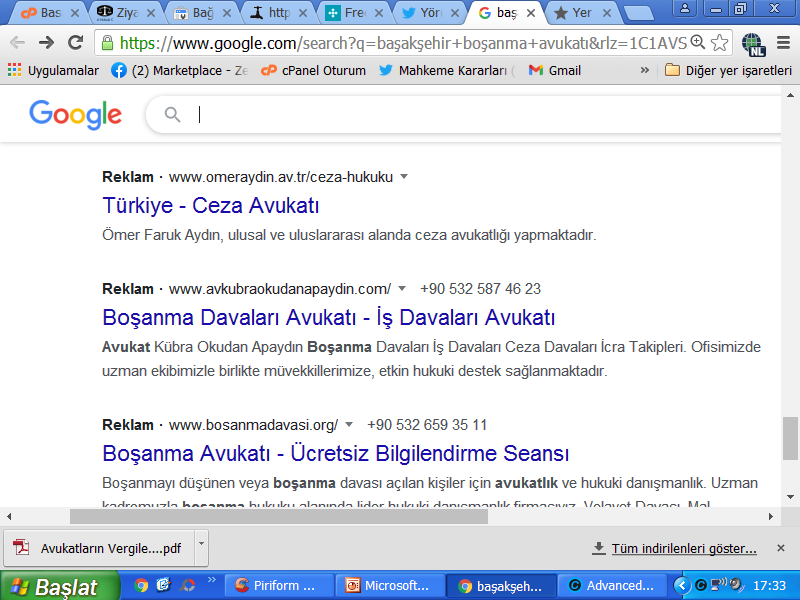Open Boşanma Davaları Avukatı - İş Davaları link
Screen dimensions: 800x600
click(329, 317)
